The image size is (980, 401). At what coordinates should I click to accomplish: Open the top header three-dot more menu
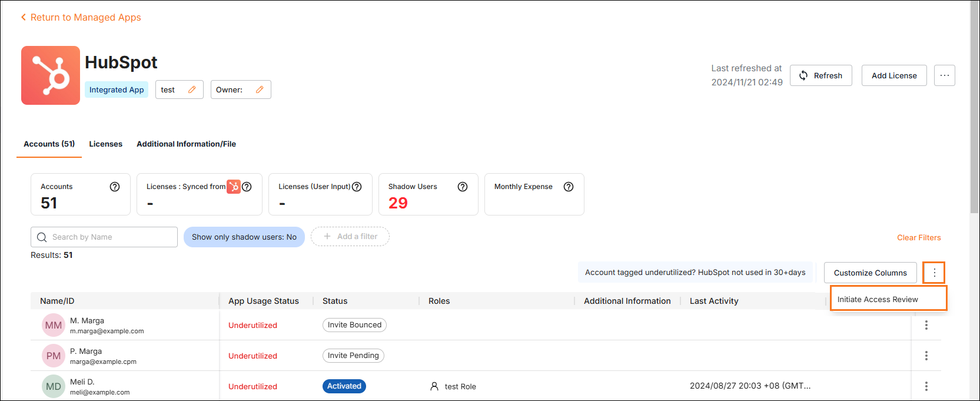[945, 75]
